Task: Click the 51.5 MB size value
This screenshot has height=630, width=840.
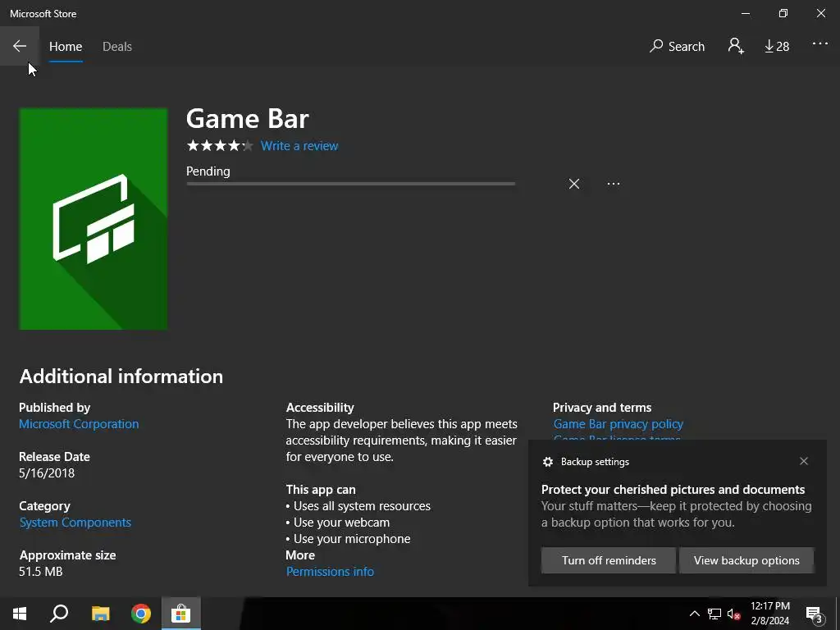Action: coord(41,572)
